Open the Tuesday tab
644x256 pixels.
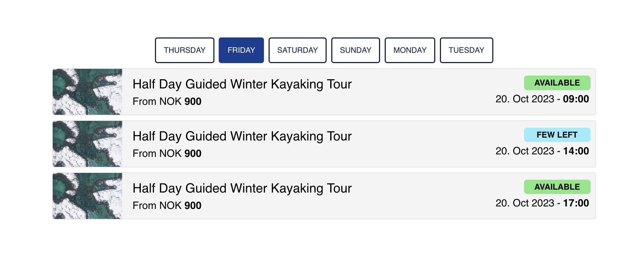[466, 50]
